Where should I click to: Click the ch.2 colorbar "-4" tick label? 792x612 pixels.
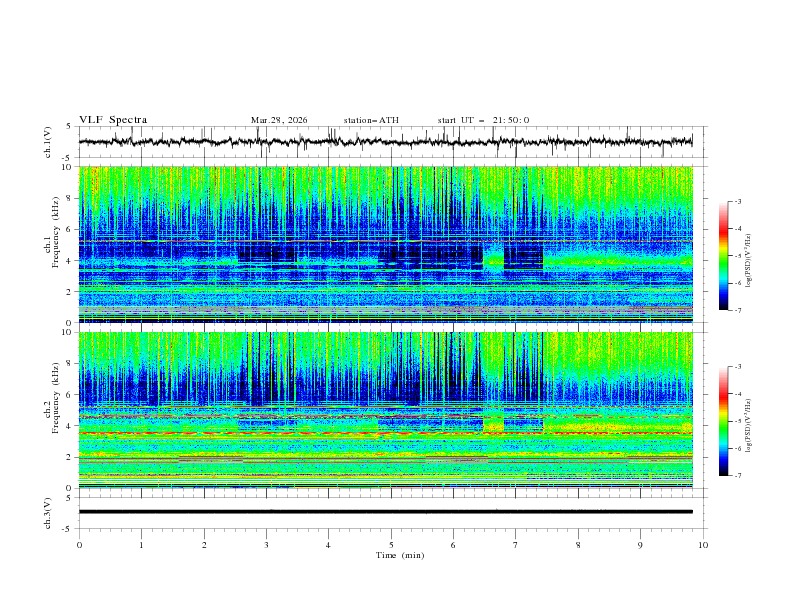[738, 394]
